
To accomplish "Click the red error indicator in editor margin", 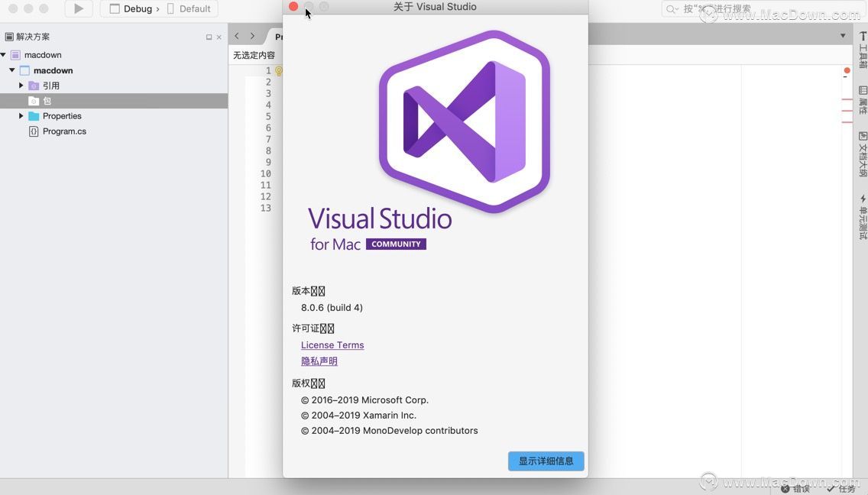I will point(847,70).
